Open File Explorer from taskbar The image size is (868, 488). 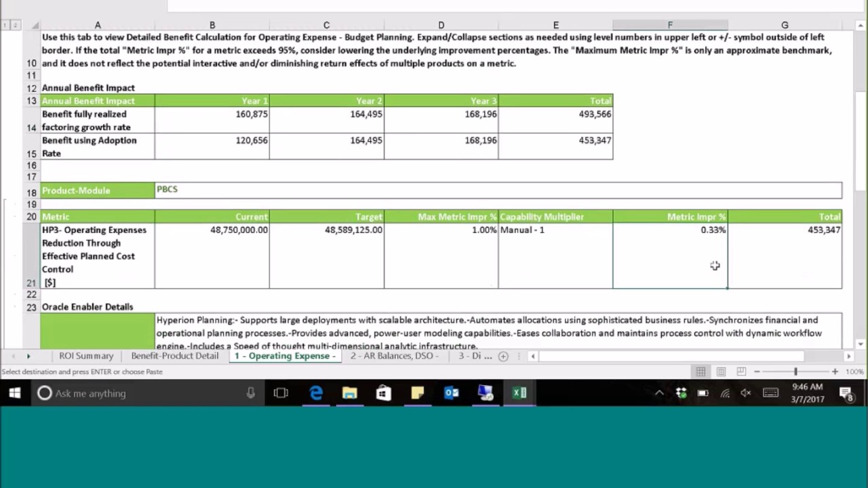coord(350,393)
